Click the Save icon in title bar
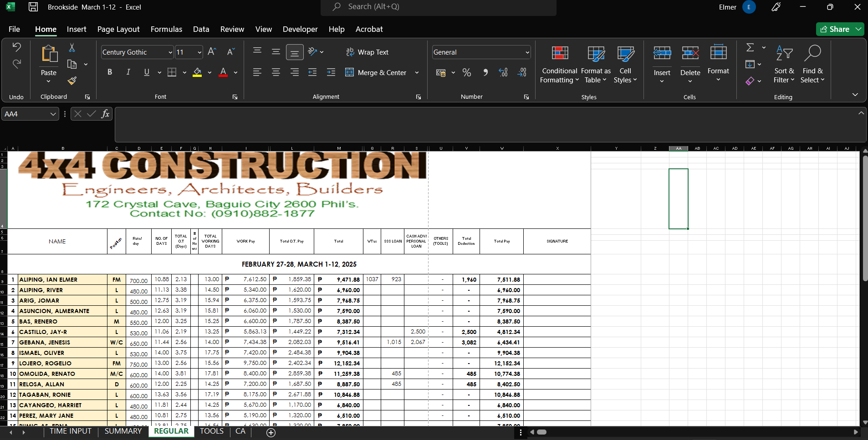Image resolution: width=868 pixels, height=440 pixels. click(x=33, y=7)
